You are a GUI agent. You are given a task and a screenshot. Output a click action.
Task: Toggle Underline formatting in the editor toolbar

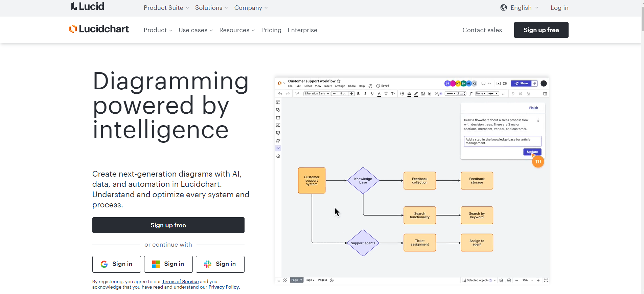pyautogui.click(x=372, y=94)
